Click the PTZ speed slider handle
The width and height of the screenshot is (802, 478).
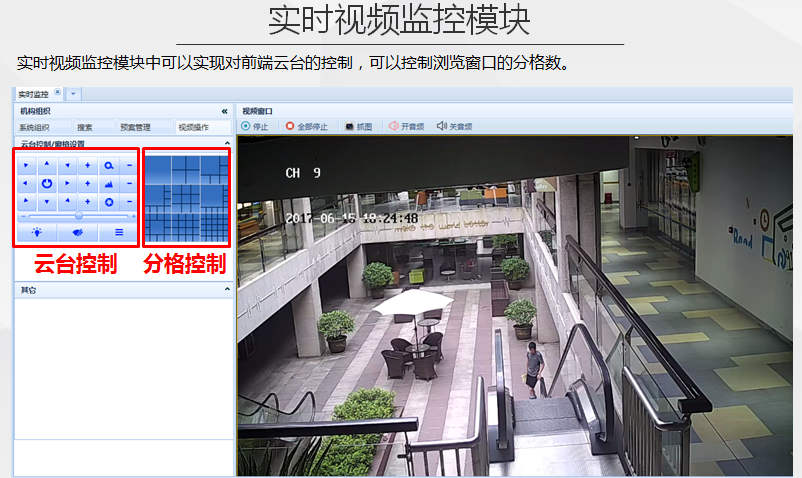(78, 216)
